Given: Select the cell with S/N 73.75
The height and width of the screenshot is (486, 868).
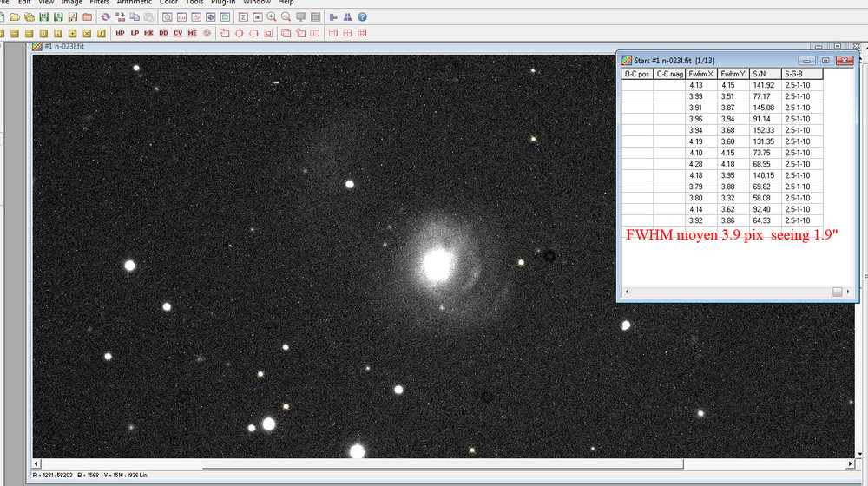Looking at the screenshot, I should tap(765, 153).
